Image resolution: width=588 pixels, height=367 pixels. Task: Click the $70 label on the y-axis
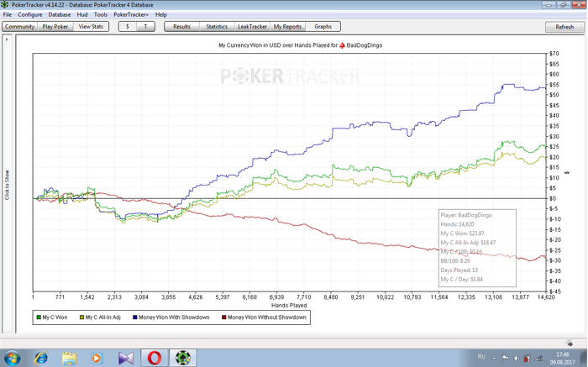pyautogui.click(x=554, y=54)
